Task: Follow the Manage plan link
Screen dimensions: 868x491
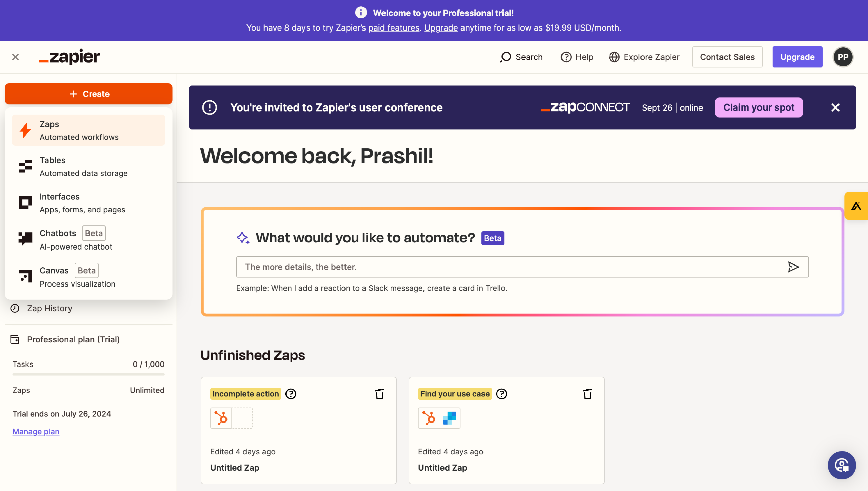Action: pyautogui.click(x=36, y=432)
